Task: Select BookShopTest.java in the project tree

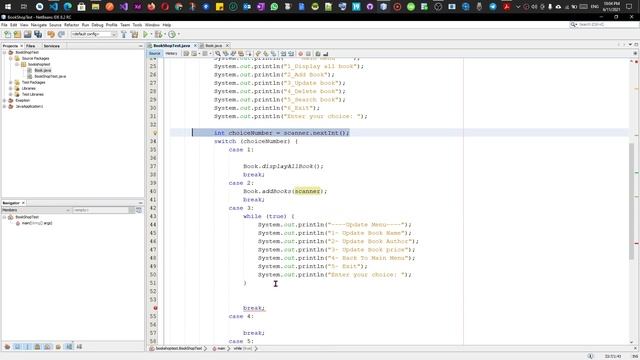Action: [x=50, y=76]
